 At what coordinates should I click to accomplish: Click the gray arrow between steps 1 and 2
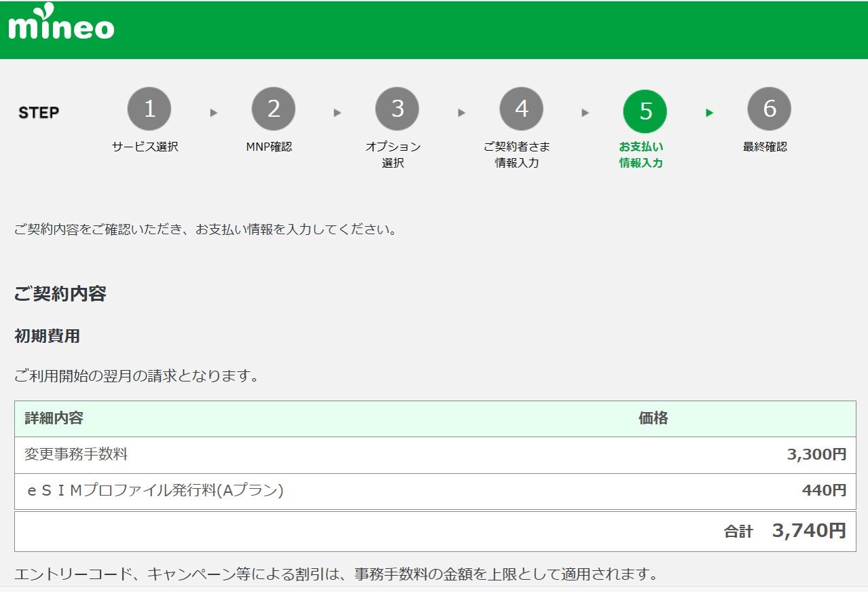pos(214,113)
